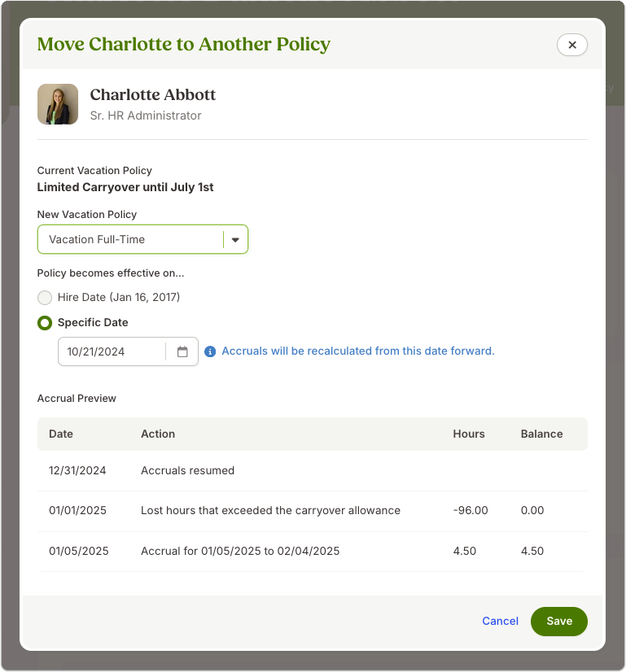Select the 01/05/2025 date cell
Viewport: 626px width, 672px height.
pyautogui.click(x=79, y=551)
